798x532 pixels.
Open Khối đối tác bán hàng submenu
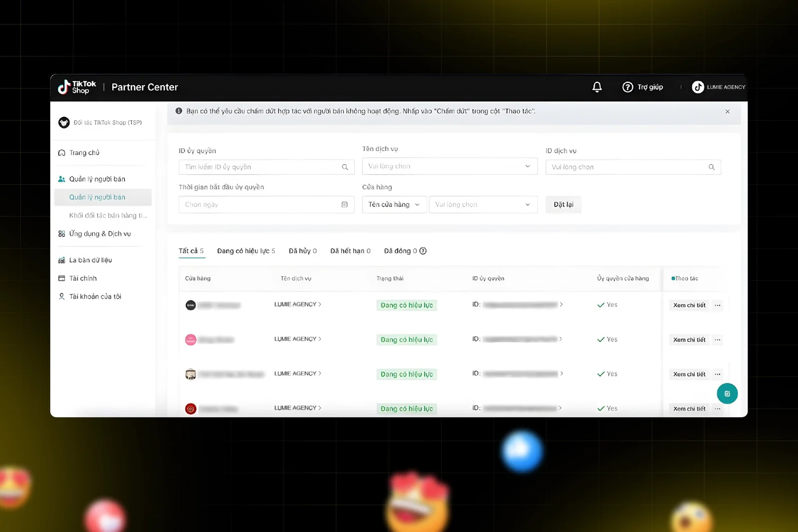coord(108,215)
